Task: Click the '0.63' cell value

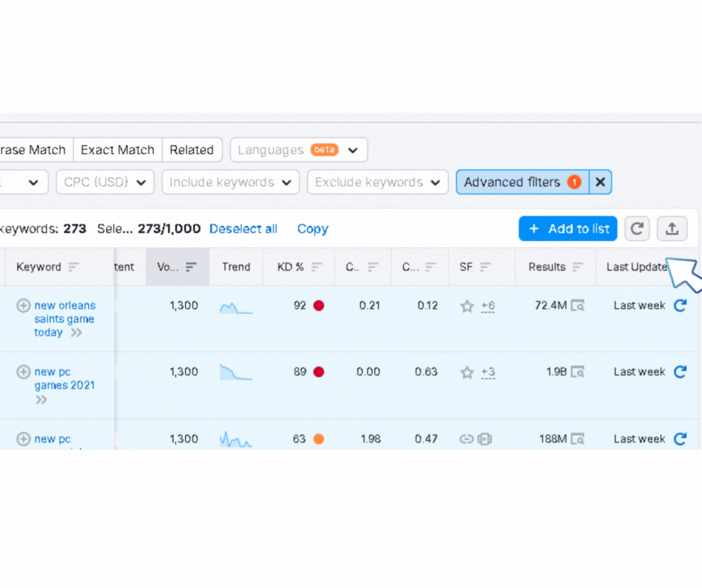Action: pos(426,372)
